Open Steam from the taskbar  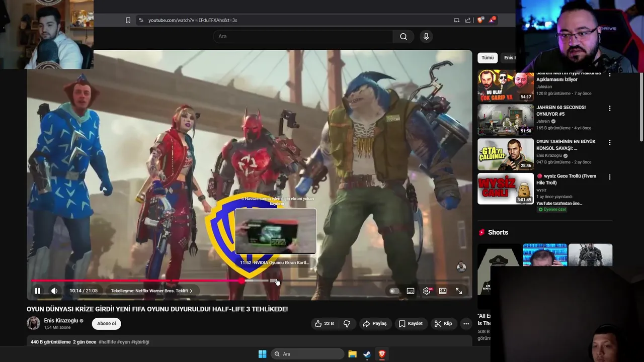pos(367,354)
